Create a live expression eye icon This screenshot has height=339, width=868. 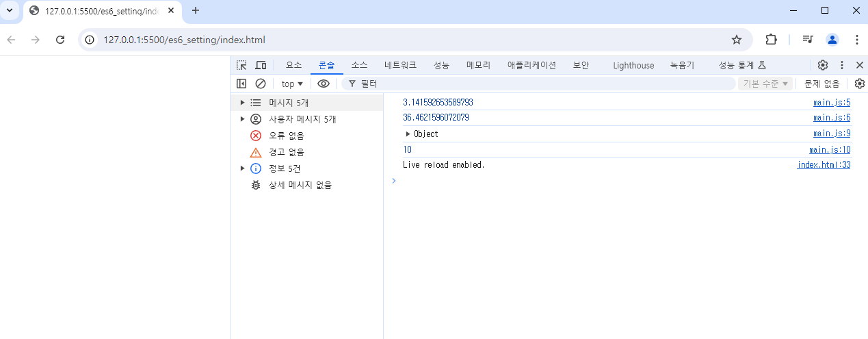pos(324,84)
